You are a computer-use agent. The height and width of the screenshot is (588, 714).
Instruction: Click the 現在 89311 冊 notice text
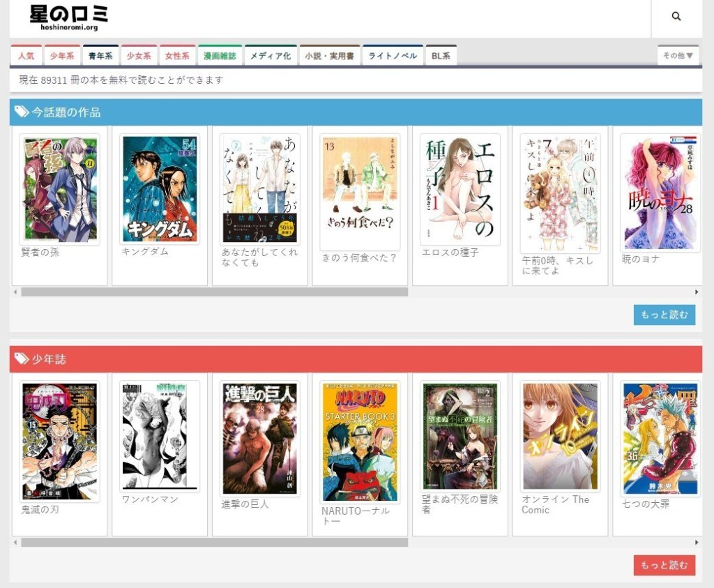pyautogui.click(x=121, y=80)
